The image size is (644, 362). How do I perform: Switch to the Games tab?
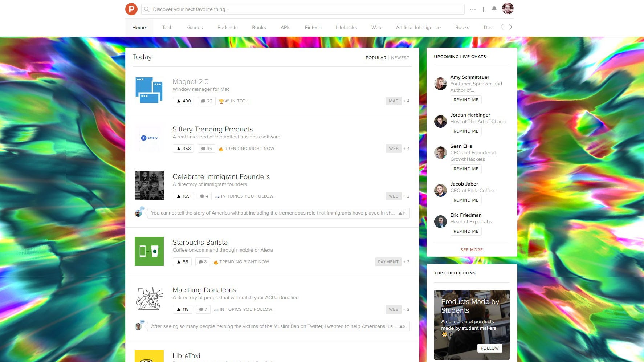(195, 27)
